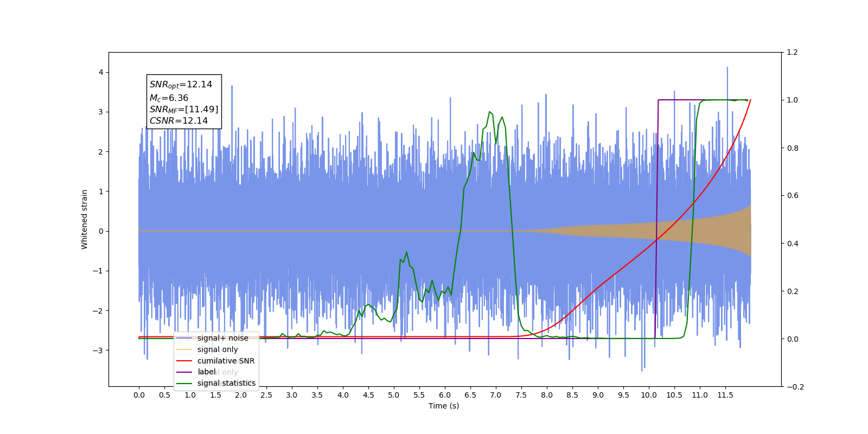Image resolution: width=868 pixels, height=434 pixels.
Task: Click the SNRopt=12.14 annotation text
Action: (181, 85)
